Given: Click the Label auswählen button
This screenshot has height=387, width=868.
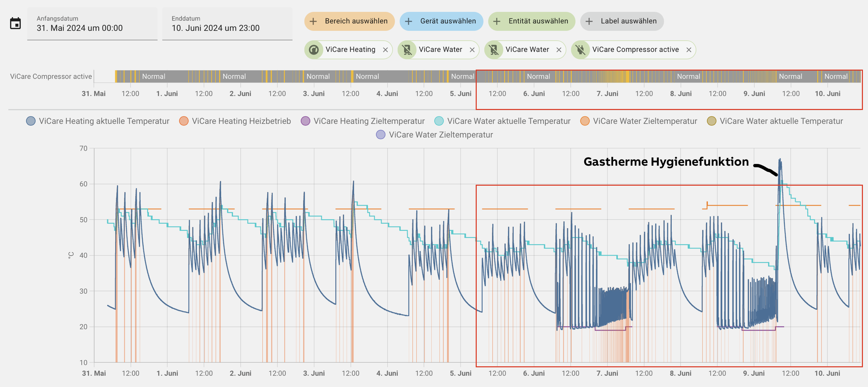Looking at the screenshot, I should coord(622,21).
